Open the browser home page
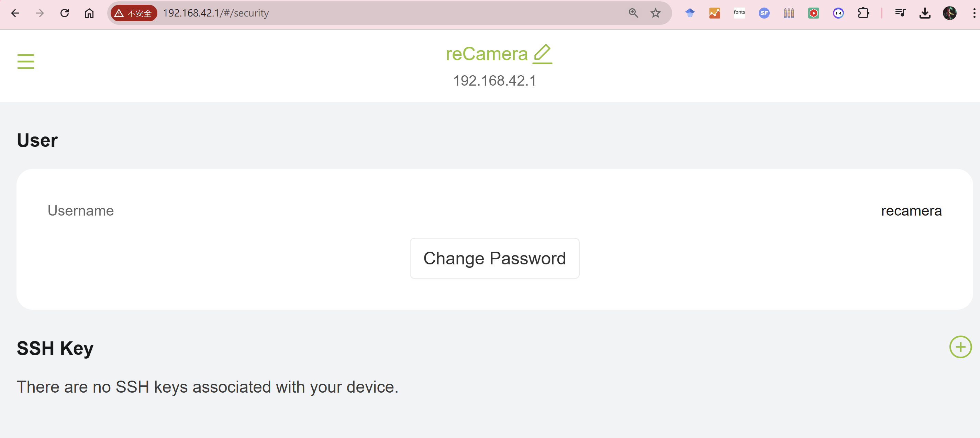 pos(89,13)
